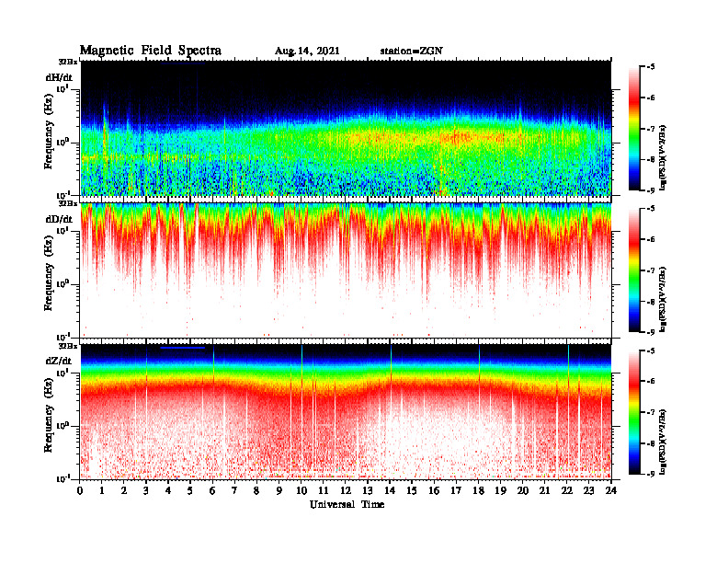
Task: Click hour tick label "6" on time axis
Action: tap(212, 491)
